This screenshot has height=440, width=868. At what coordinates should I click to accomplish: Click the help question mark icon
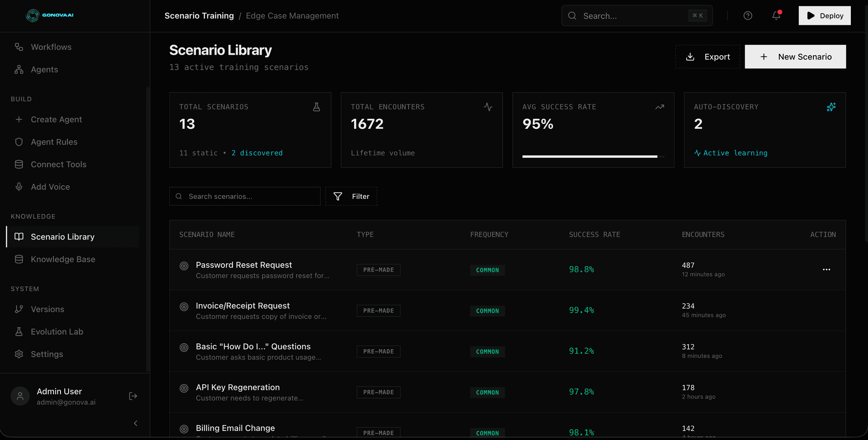[x=748, y=16]
